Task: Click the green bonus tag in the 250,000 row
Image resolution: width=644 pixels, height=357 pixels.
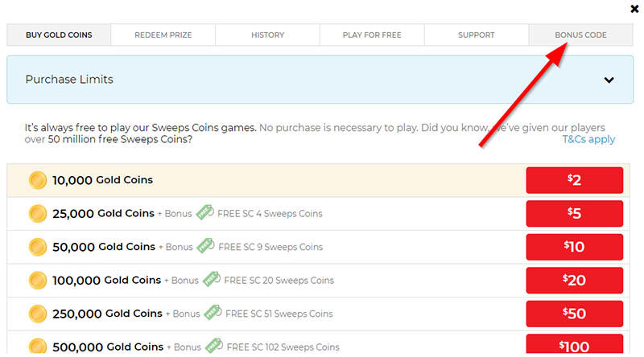Action: tap(213, 314)
